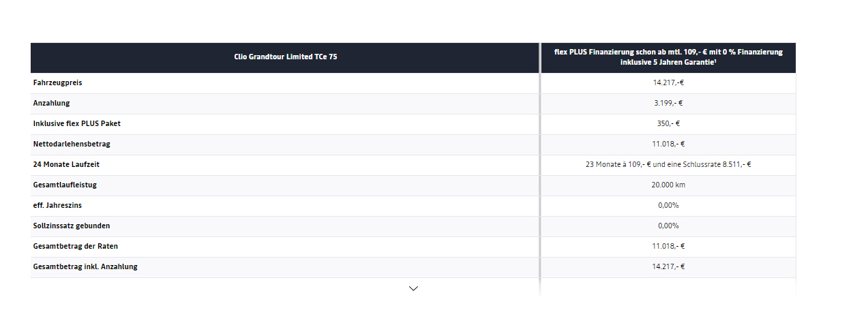This screenshot has height=323, width=868.
Task: Click the eff. Jahreszins 0,00% value
Action: (x=668, y=206)
